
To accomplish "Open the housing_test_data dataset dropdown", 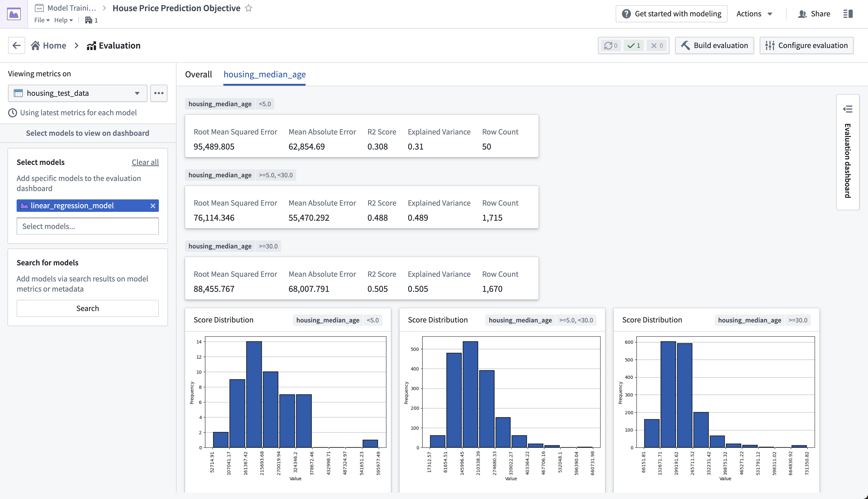I will [x=78, y=93].
